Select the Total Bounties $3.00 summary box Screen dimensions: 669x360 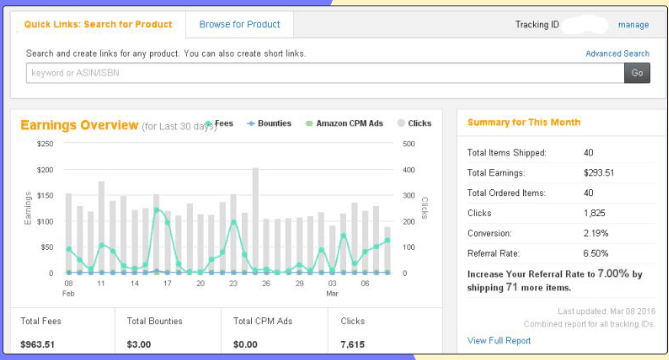(168, 331)
